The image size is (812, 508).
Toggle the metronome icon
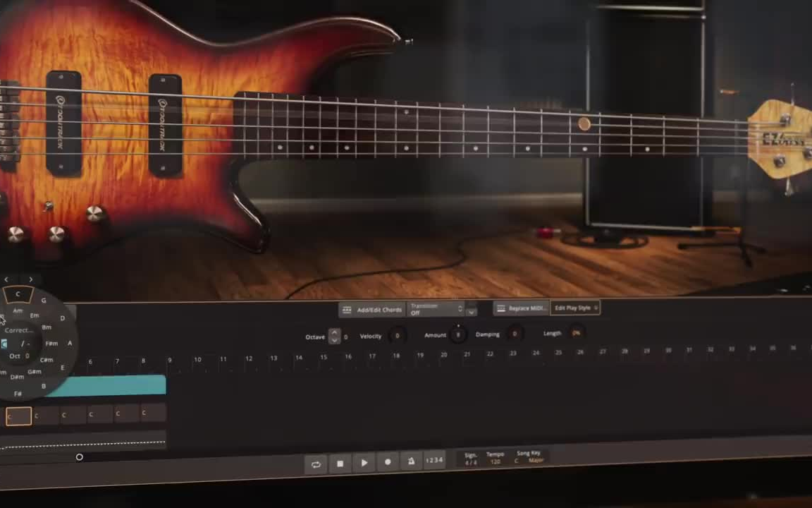click(411, 461)
